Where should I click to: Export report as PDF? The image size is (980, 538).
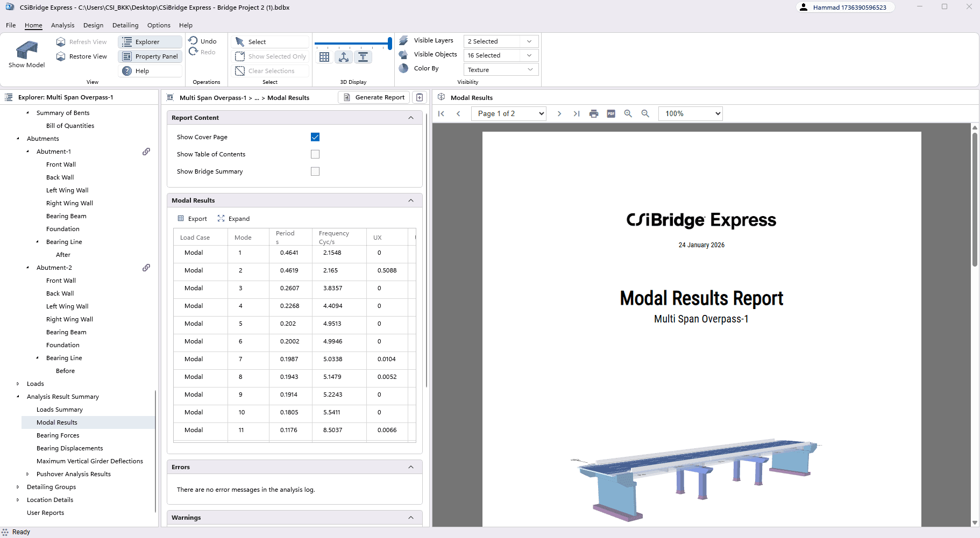pos(610,113)
